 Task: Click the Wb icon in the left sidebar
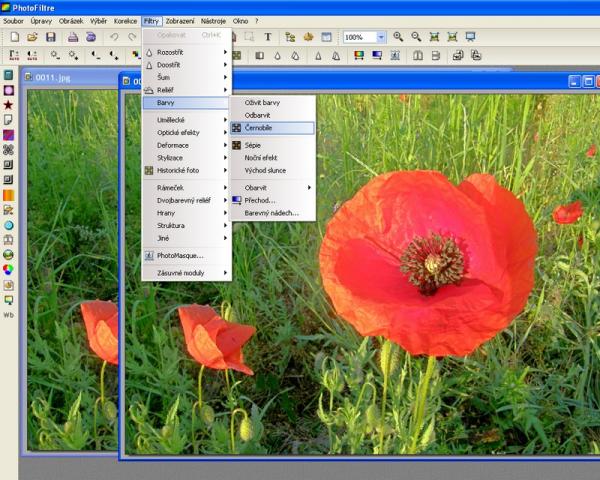tap(8, 315)
